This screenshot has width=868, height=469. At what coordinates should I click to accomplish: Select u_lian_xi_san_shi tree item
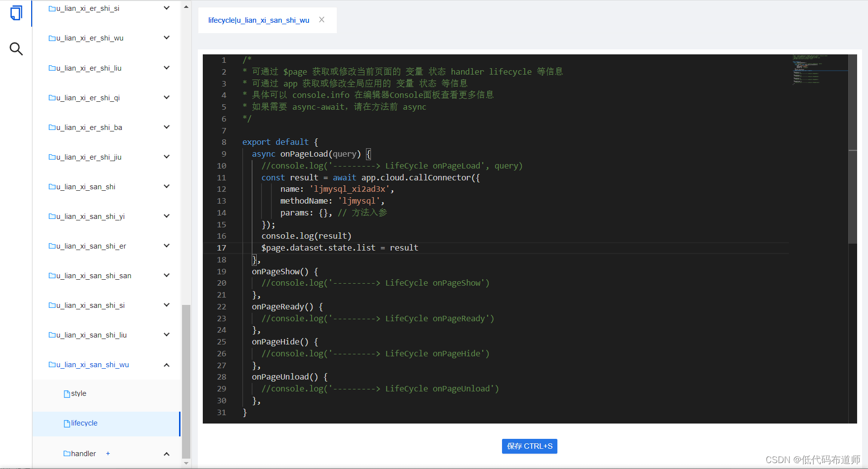tap(82, 187)
